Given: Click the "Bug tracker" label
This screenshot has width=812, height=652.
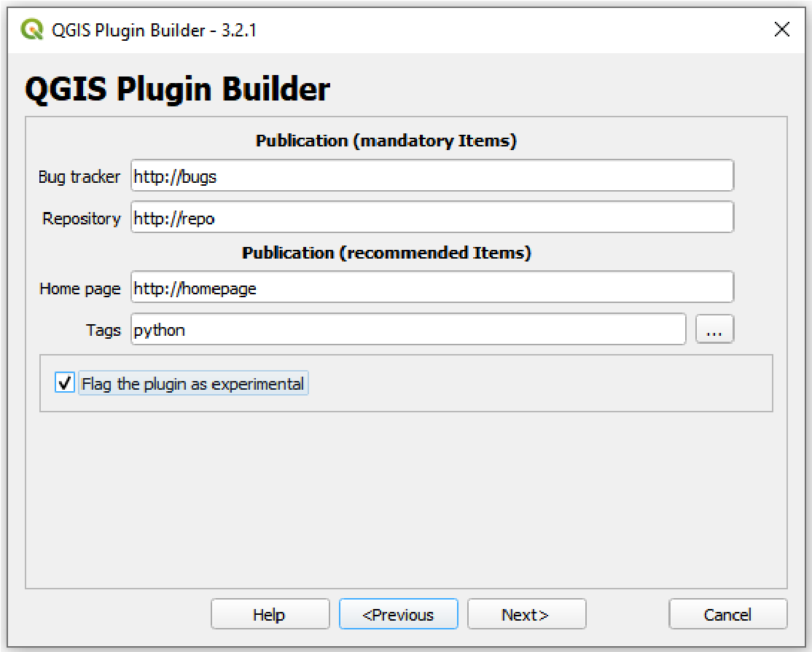Looking at the screenshot, I should 79,177.
